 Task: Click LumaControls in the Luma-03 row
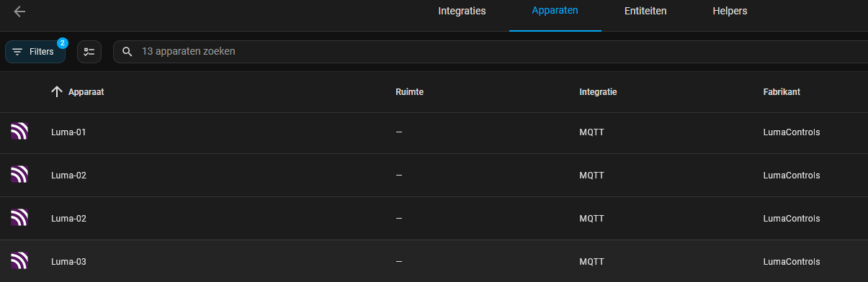click(x=792, y=261)
